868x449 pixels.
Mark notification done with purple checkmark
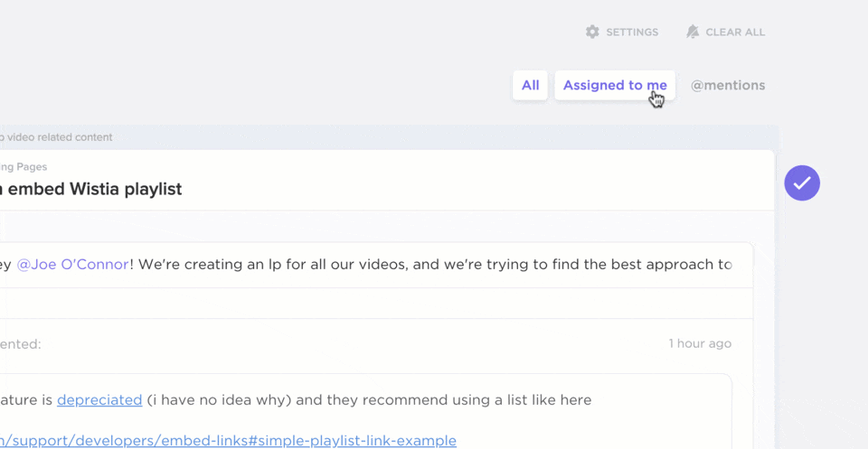coord(802,183)
